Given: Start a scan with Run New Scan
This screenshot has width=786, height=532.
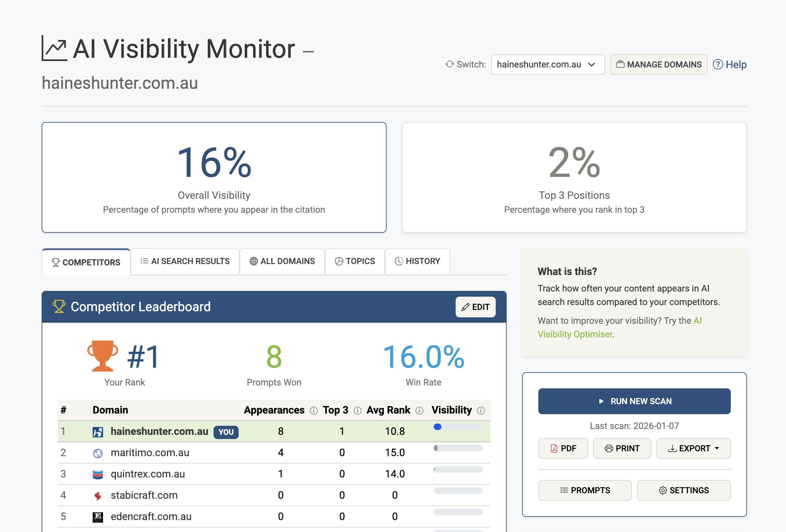Looking at the screenshot, I should 634,401.
